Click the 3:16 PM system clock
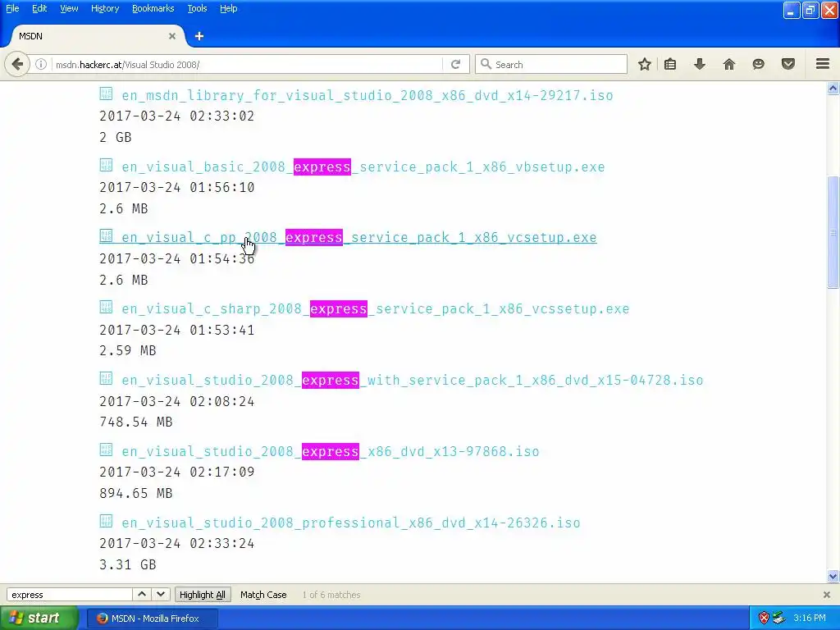The height and width of the screenshot is (630, 840). coord(810,619)
